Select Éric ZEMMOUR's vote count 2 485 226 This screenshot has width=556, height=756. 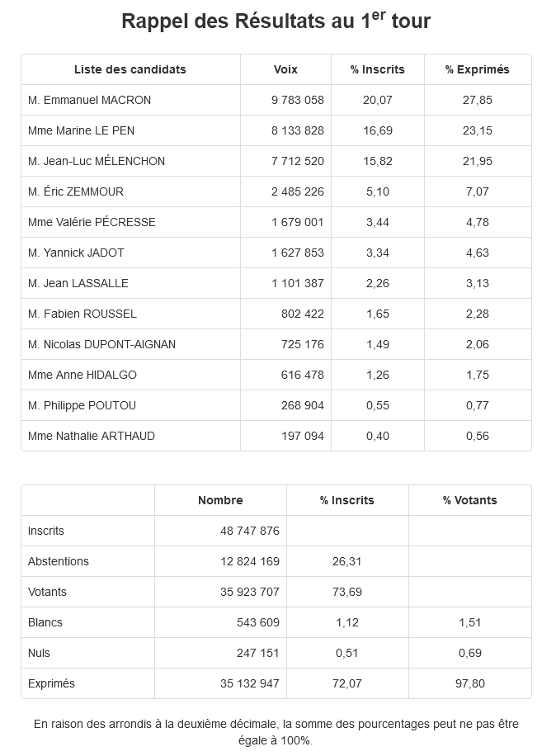pos(297,191)
